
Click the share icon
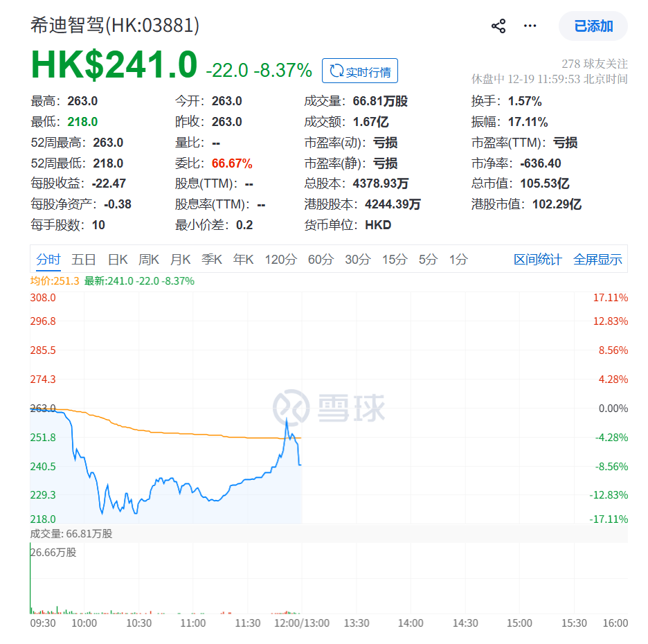pos(497,26)
